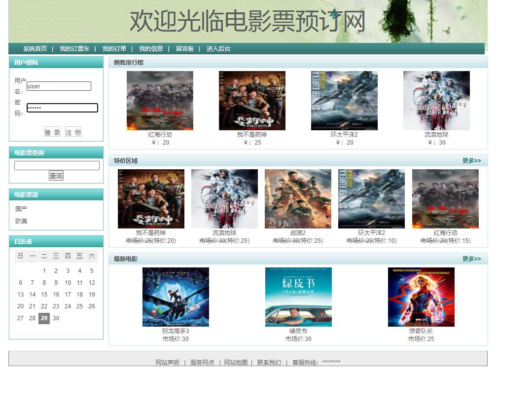Open the 流浪地球 special price poster
This screenshot has height=413, width=532.
point(224,198)
